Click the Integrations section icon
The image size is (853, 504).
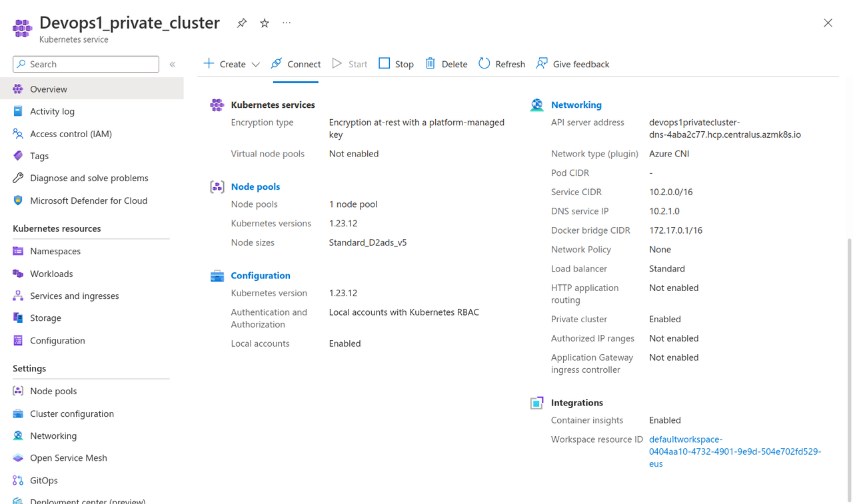click(536, 403)
